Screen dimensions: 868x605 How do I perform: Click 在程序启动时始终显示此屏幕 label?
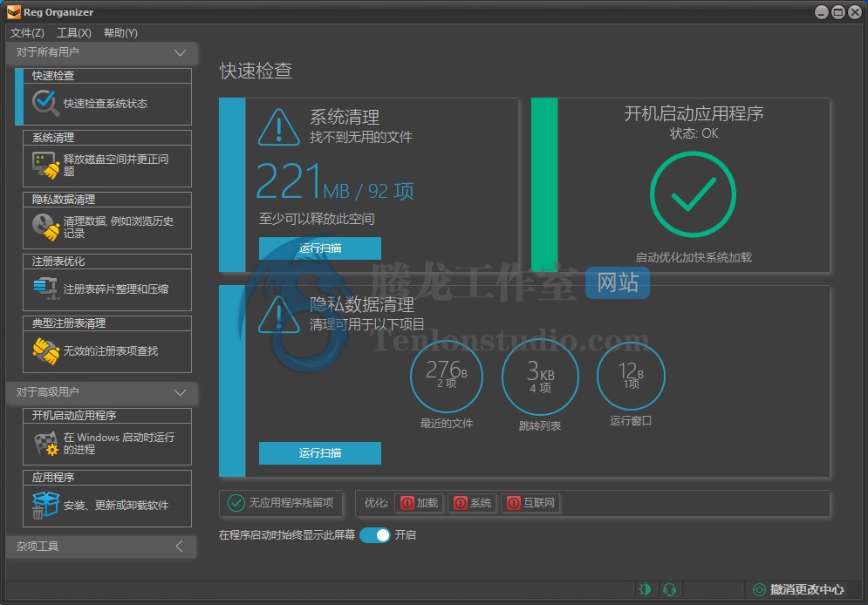click(287, 534)
